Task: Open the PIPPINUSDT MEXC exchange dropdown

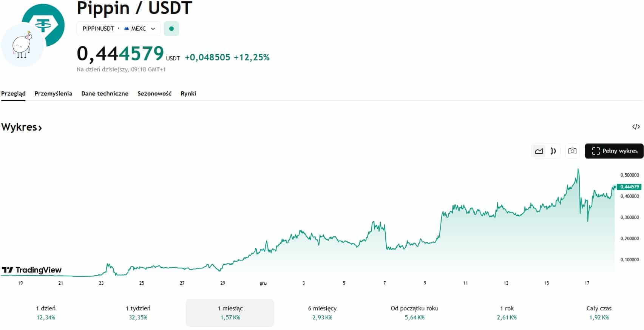Action: (119, 29)
